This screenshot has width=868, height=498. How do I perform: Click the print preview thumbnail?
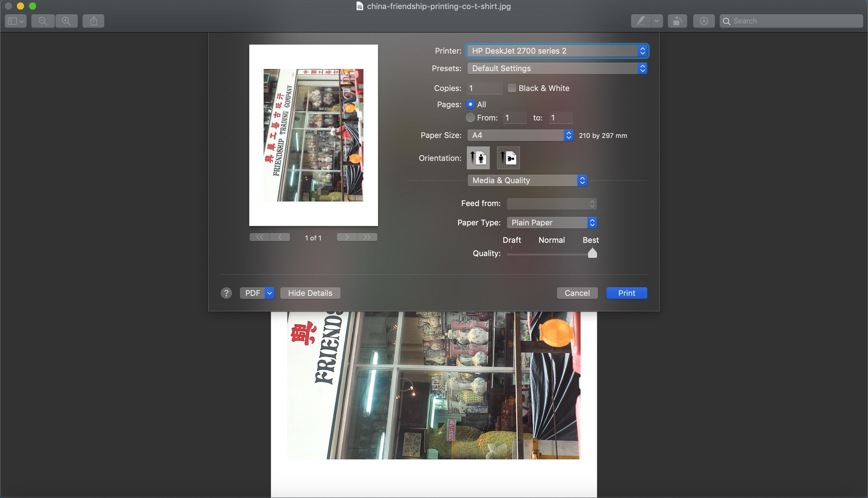click(313, 135)
